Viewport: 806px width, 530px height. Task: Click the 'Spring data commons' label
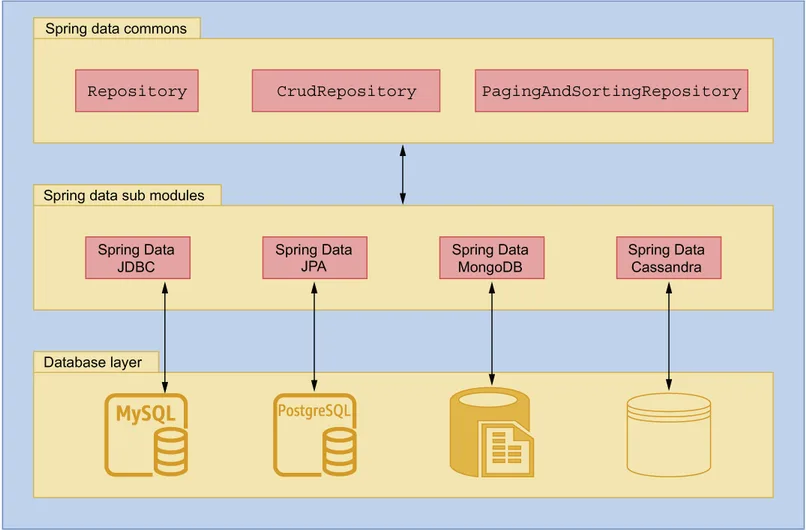tap(116, 28)
